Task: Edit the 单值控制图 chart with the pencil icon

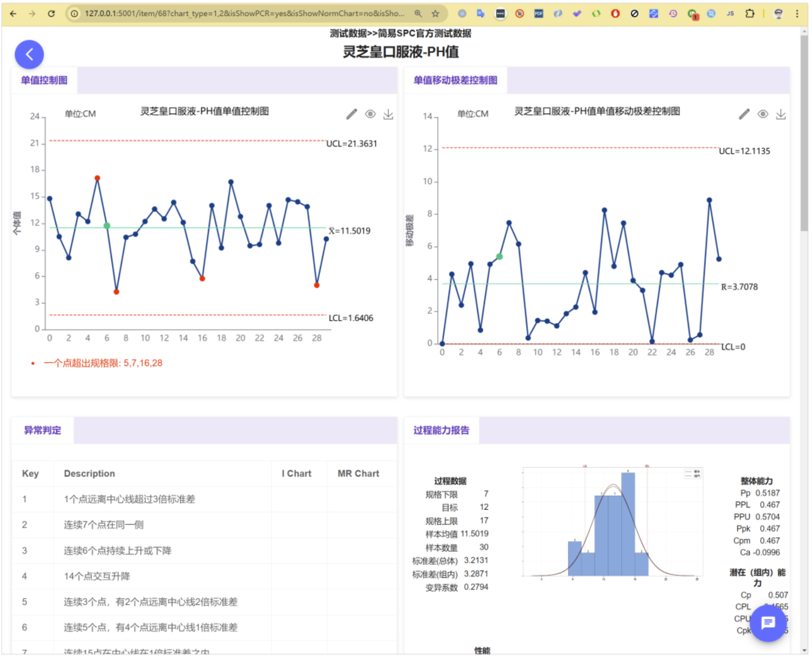Action: [351, 115]
